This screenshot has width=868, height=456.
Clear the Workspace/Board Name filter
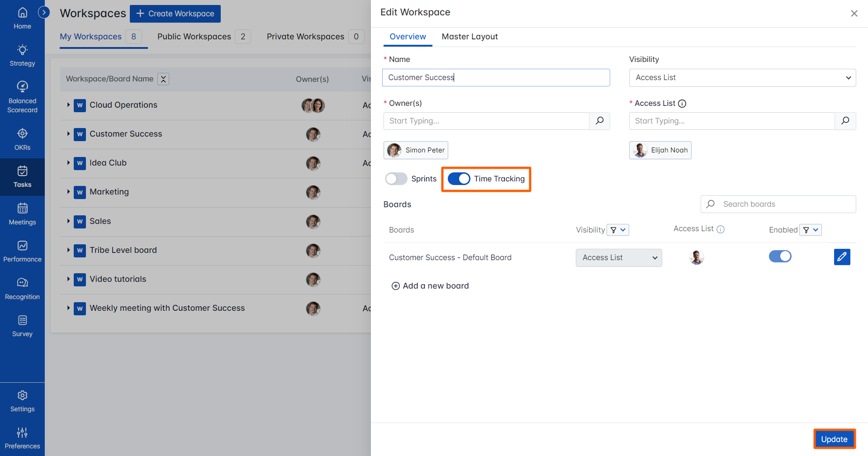click(x=163, y=79)
